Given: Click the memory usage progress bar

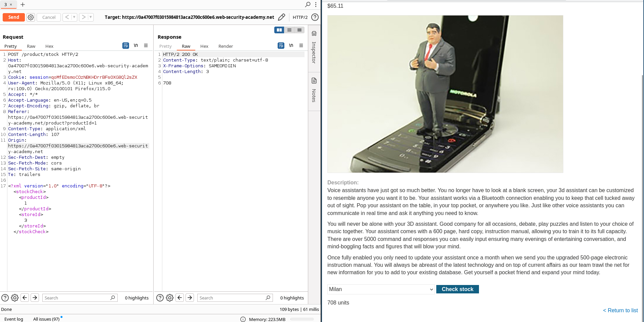Looking at the screenshot, I should point(302,319).
